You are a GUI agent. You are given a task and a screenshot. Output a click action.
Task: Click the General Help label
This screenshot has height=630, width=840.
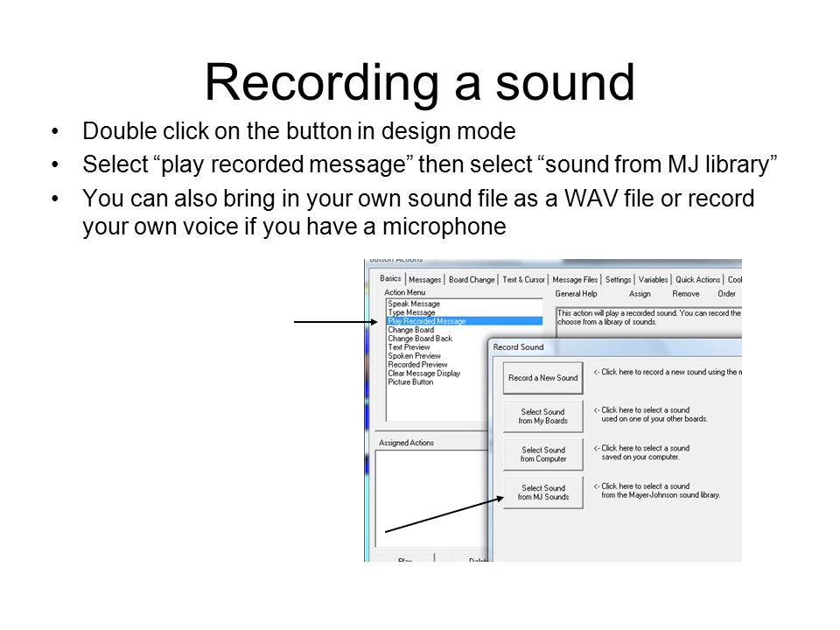[576, 294]
